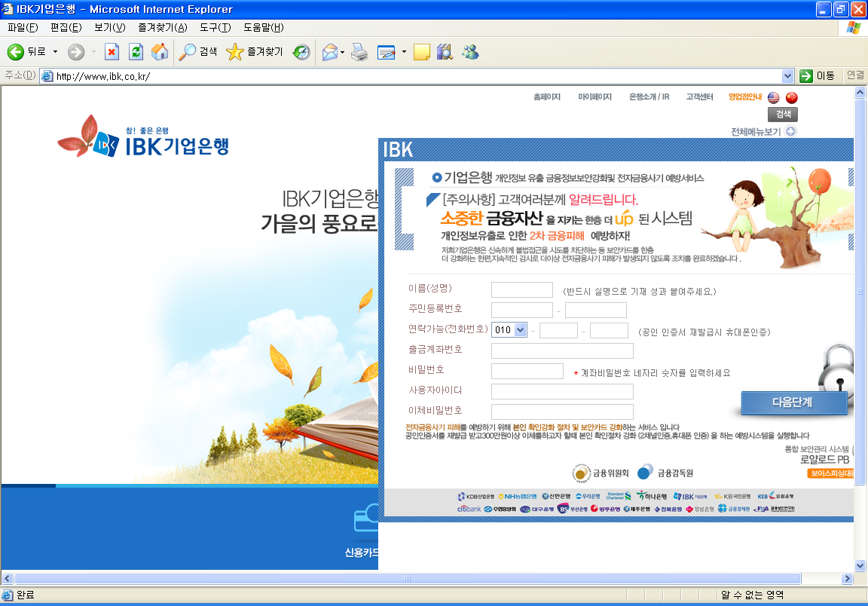Stop page loading with red X icon
This screenshot has height=606, width=868.
click(112, 52)
